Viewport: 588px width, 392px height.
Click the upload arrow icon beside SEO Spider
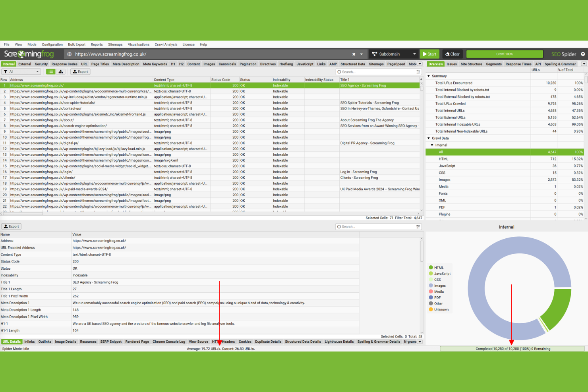point(583,54)
